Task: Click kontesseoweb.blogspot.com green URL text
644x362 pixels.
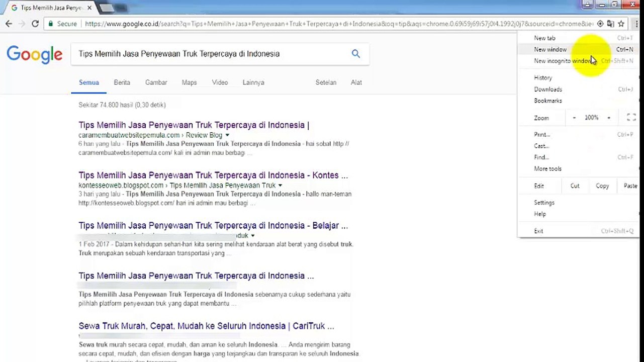Action: tap(121, 186)
